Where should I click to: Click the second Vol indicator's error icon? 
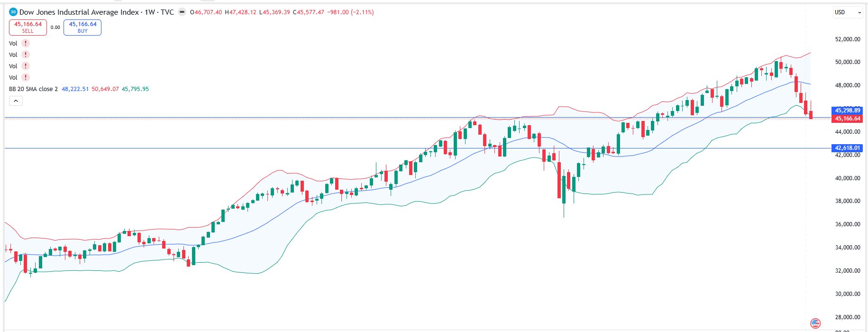click(26, 55)
